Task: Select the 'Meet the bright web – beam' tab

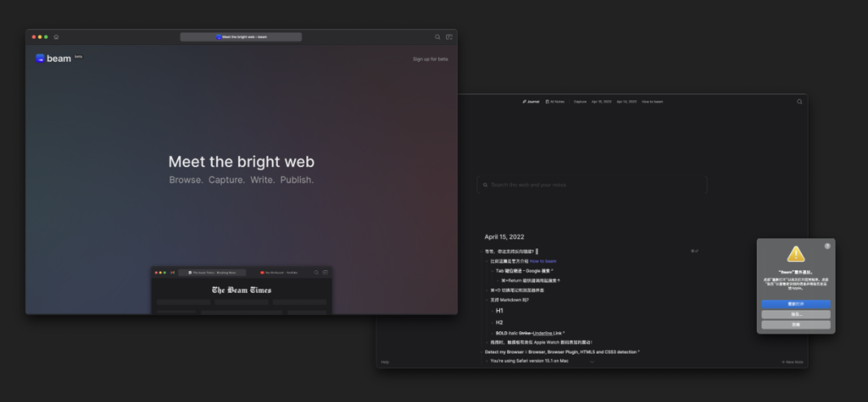Action: 241,37
